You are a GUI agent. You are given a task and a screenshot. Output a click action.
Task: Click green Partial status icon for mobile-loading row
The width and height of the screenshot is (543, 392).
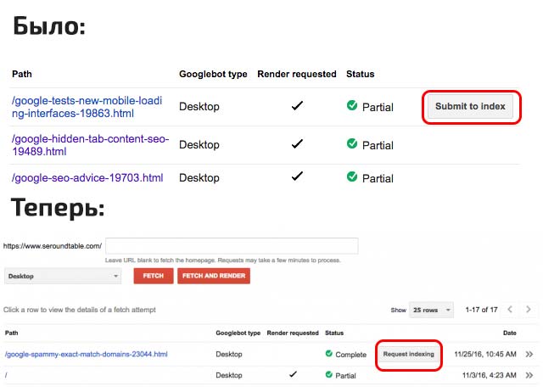coord(352,106)
